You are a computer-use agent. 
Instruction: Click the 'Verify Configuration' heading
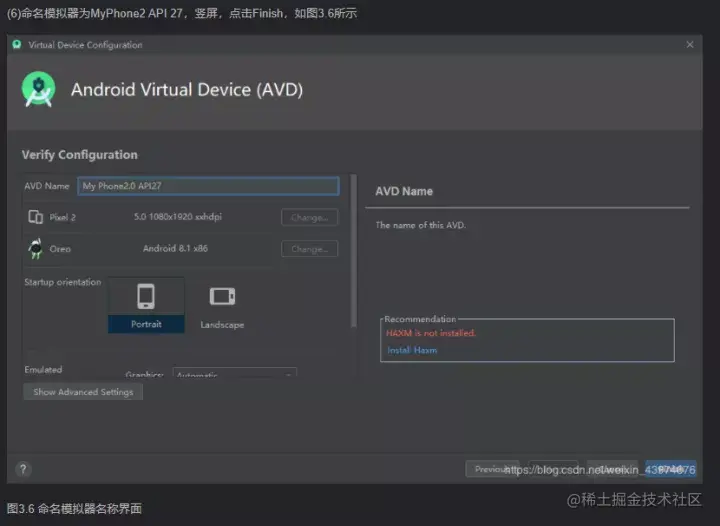[x=79, y=155]
